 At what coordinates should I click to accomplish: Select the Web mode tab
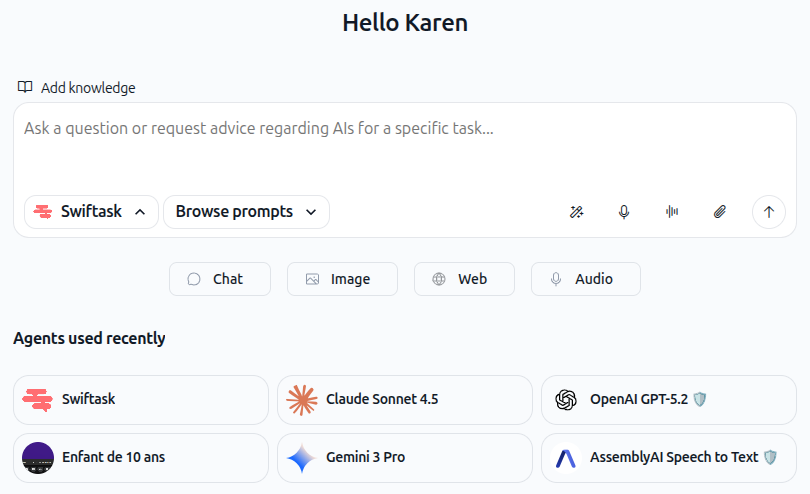pyautogui.click(x=464, y=279)
